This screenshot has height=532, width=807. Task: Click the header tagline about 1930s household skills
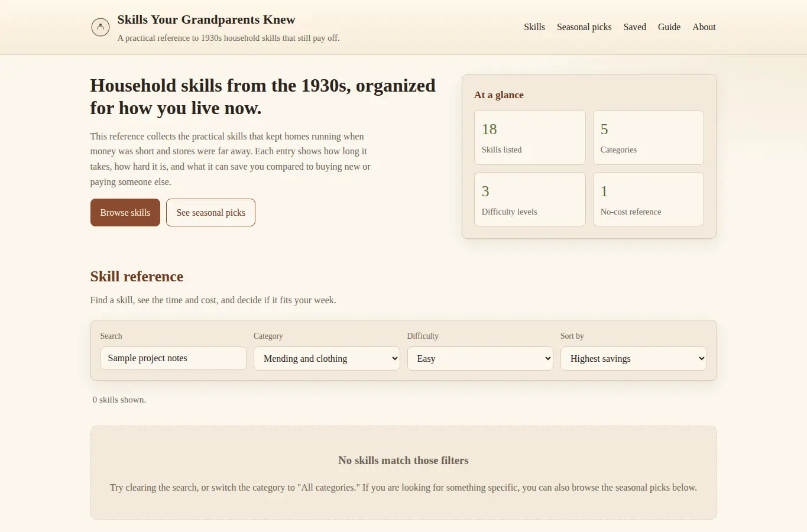228,38
